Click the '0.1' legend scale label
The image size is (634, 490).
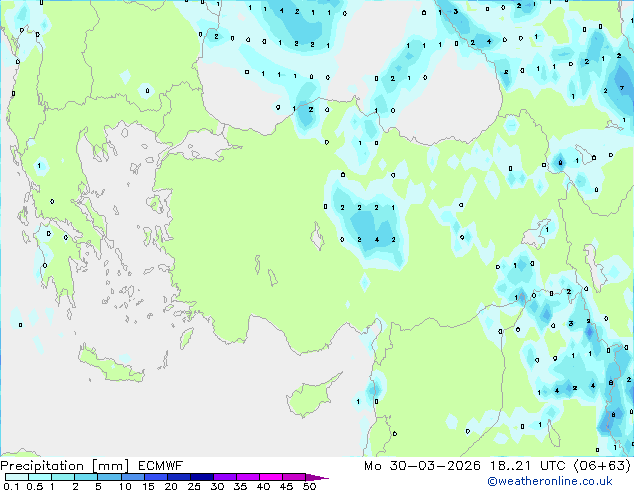[x=11, y=486]
